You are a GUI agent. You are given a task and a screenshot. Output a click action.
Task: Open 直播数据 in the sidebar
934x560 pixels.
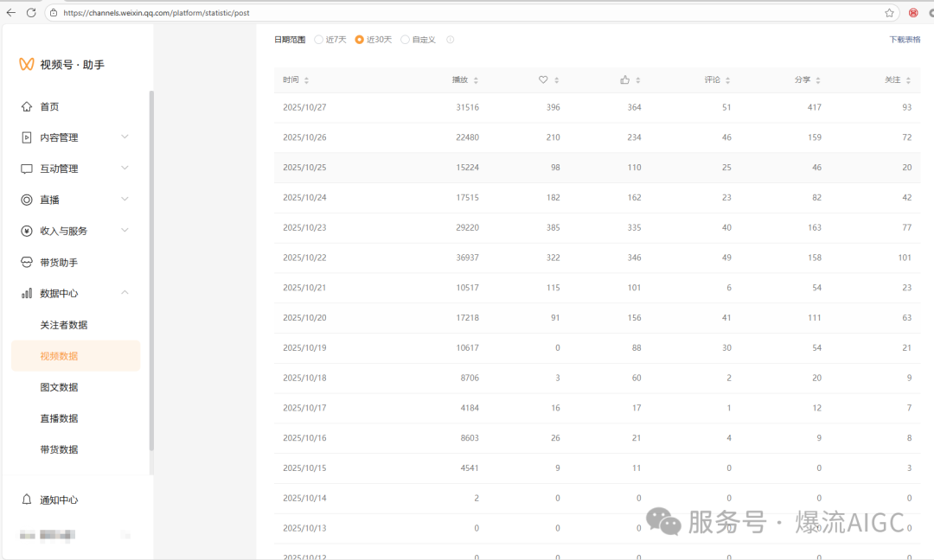[x=59, y=418]
